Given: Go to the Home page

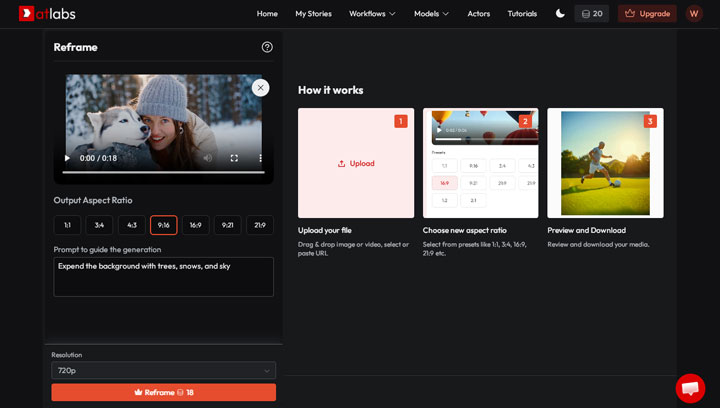Looking at the screenshot, I should click(x=267, y=14).
